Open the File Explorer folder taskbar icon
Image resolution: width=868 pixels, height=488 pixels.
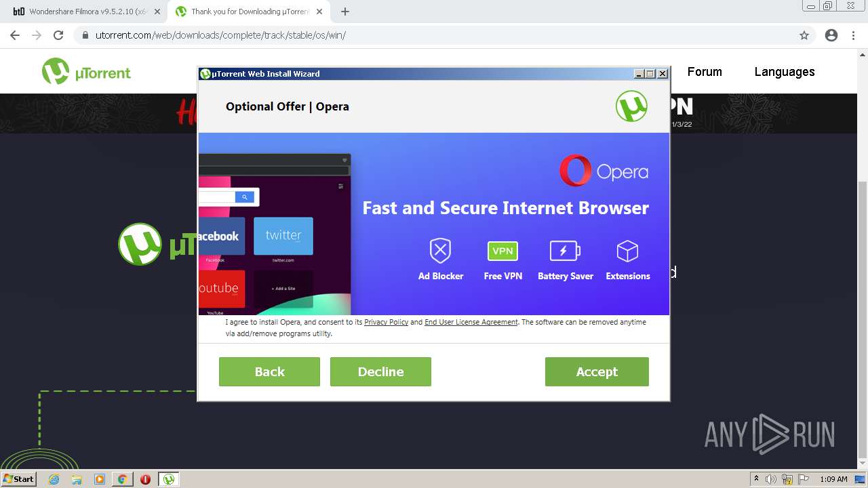[77, 479]
